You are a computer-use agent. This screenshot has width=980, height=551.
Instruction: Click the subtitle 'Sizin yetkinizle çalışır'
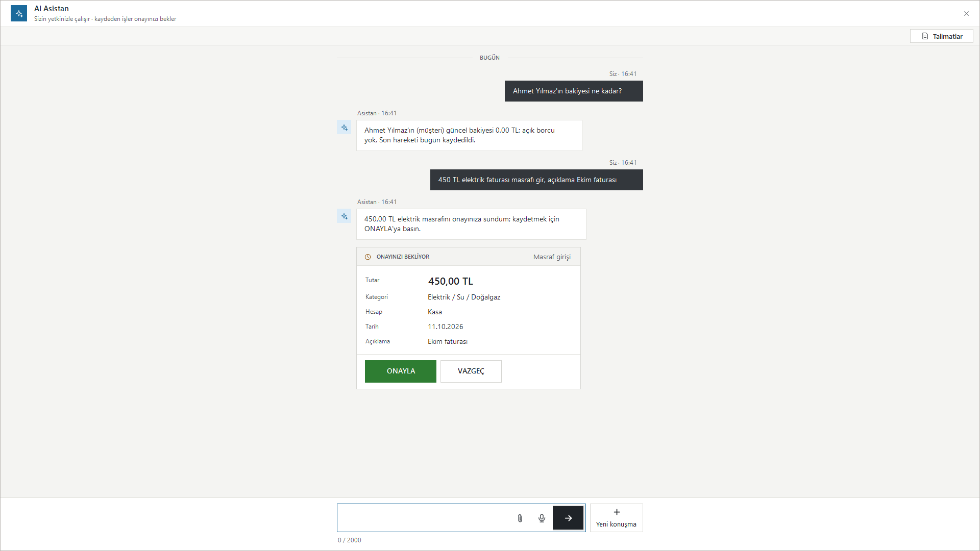[62, 19]
